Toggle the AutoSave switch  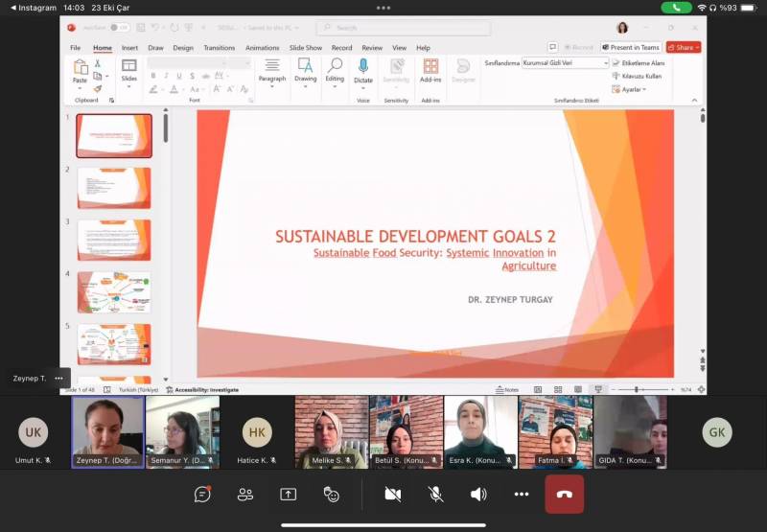click(119, 28)
